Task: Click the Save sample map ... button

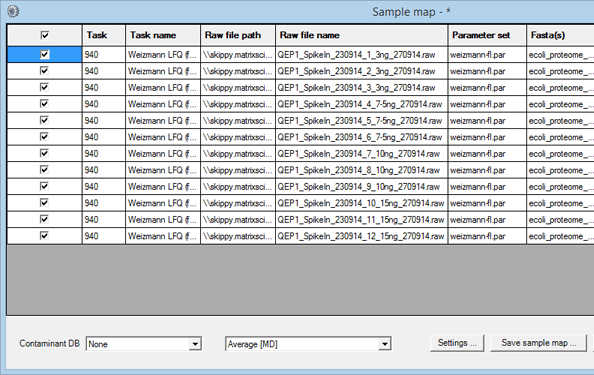Action: click(x=538, y=343)
